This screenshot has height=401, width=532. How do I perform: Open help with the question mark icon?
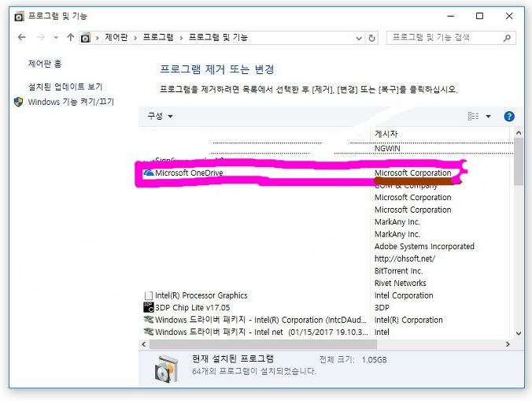click(x=509, y=117)
